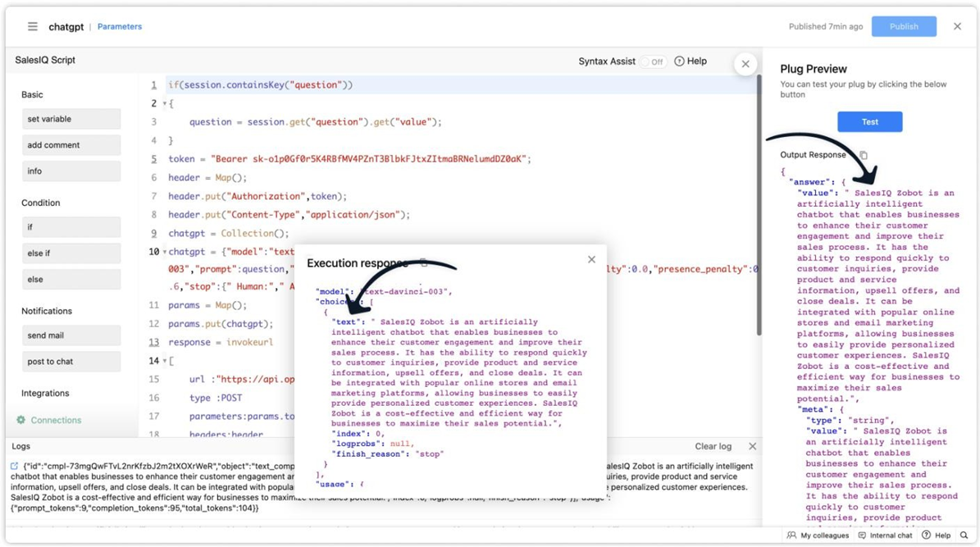Click the search magnifier in bottom bar

tap(964, 536)
